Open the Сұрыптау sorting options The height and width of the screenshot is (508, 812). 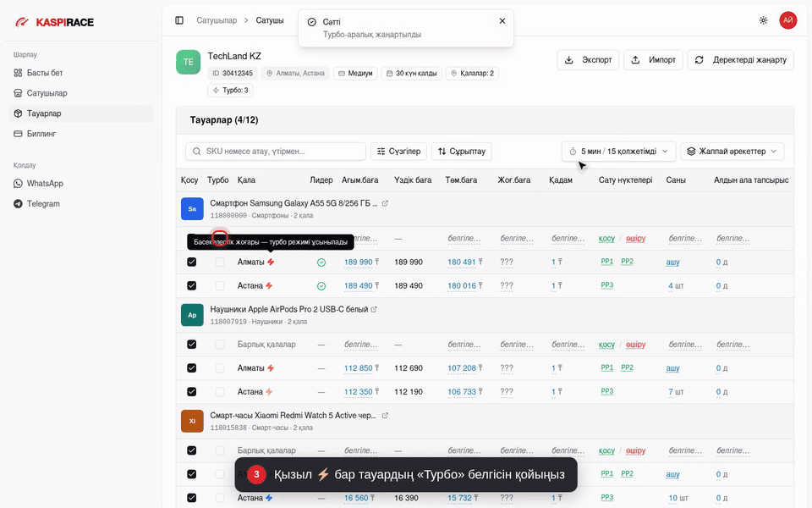[462, 152]
